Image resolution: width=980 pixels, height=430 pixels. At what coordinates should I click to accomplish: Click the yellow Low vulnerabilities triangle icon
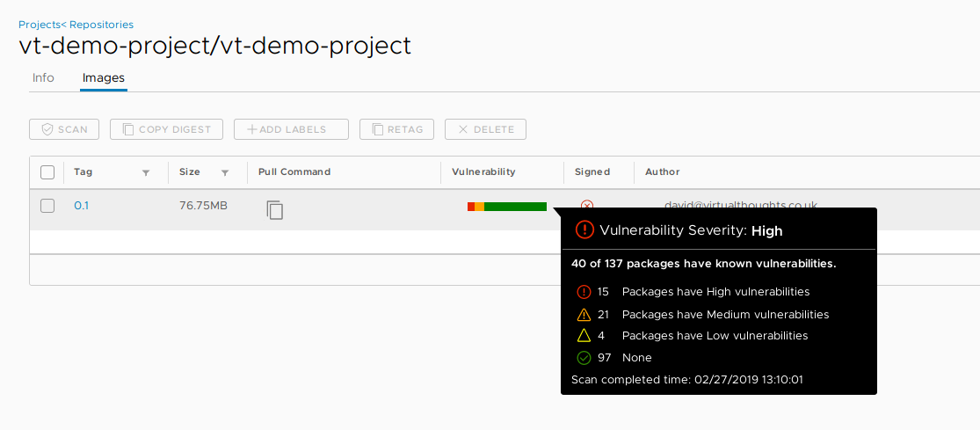584,336
